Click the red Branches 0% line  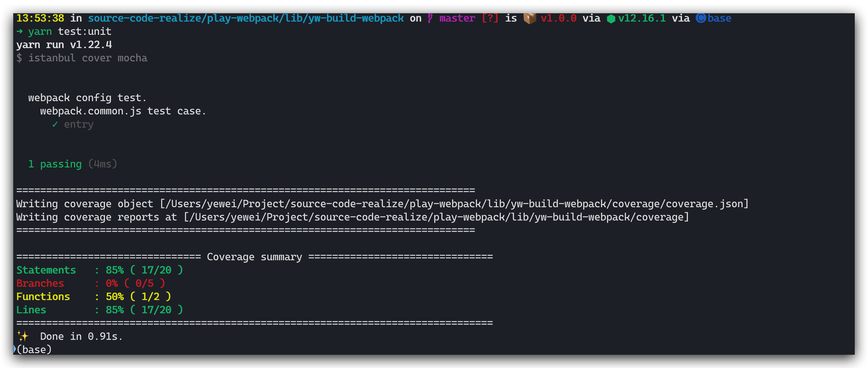[x=91, y=283]
